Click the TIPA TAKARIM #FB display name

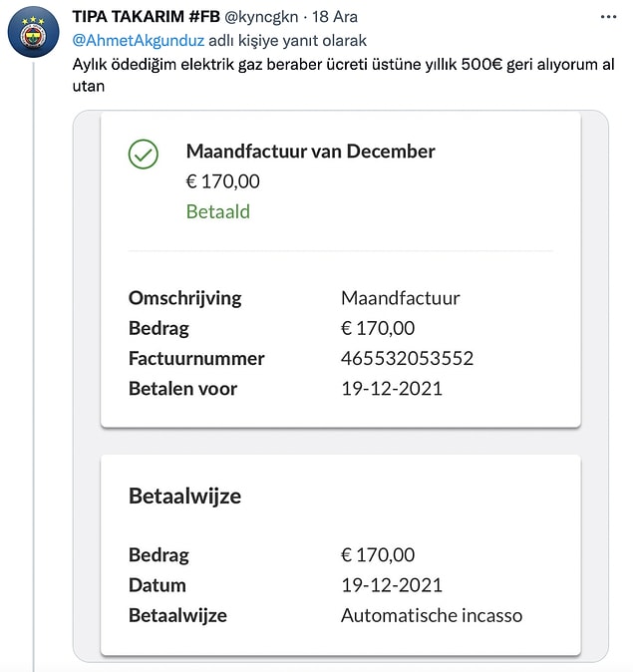pos(146,17)
